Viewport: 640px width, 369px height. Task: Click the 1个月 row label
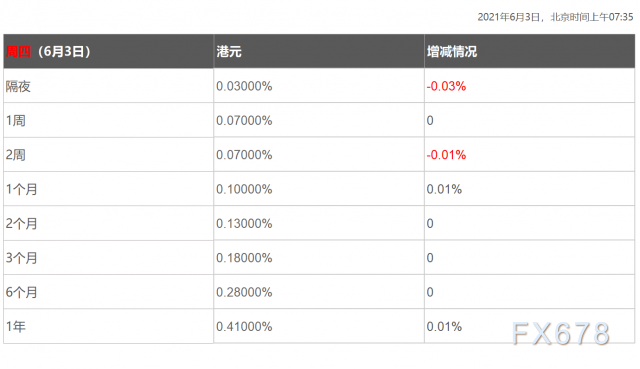pyautogui.click(x=21, y=189)
